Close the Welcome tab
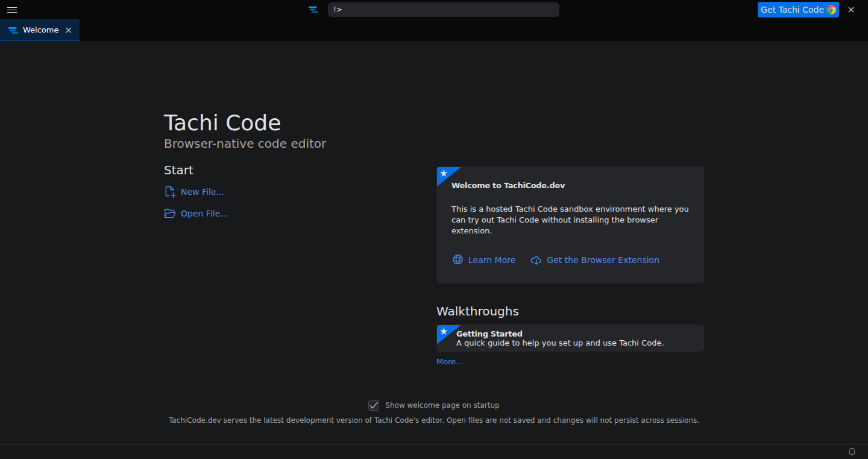The height and width of the screenshot is (459, 868). (68, 30)
